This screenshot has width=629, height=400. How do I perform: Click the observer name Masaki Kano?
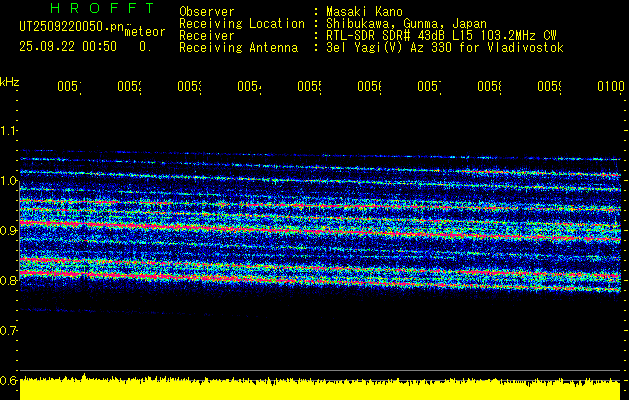364,11
